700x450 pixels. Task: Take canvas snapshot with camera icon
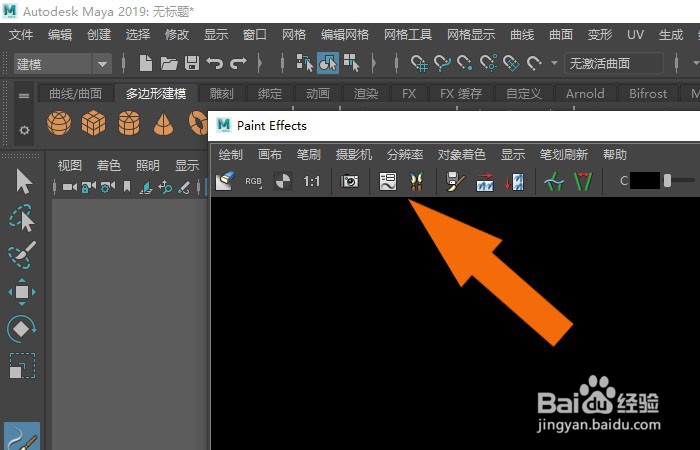pos(350,181)
